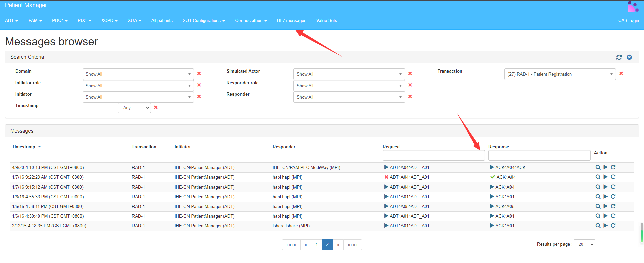Replay the 1/7/16 9:22:29 AM message
This screenshot has width=644, height=263.
606,177
